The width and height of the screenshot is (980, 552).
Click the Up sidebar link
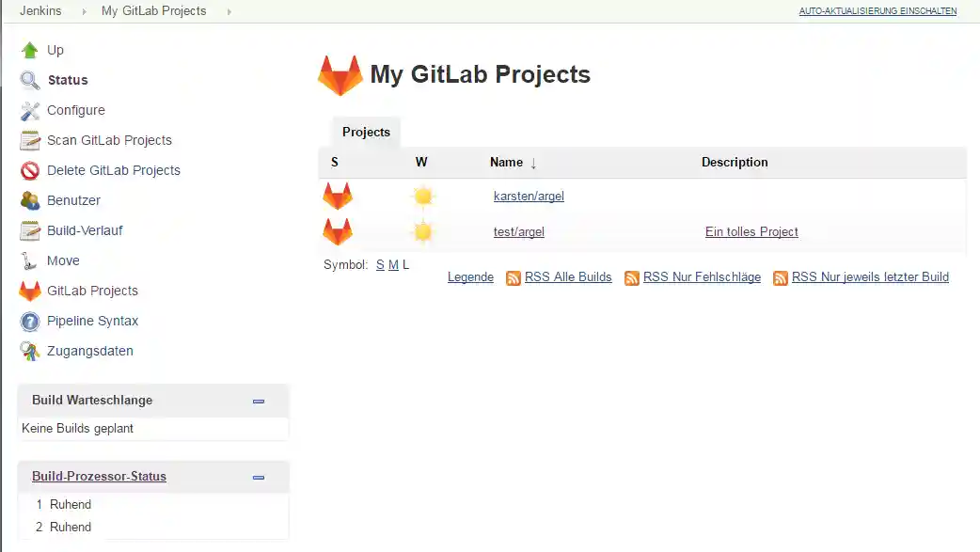[x=55, y=50]
